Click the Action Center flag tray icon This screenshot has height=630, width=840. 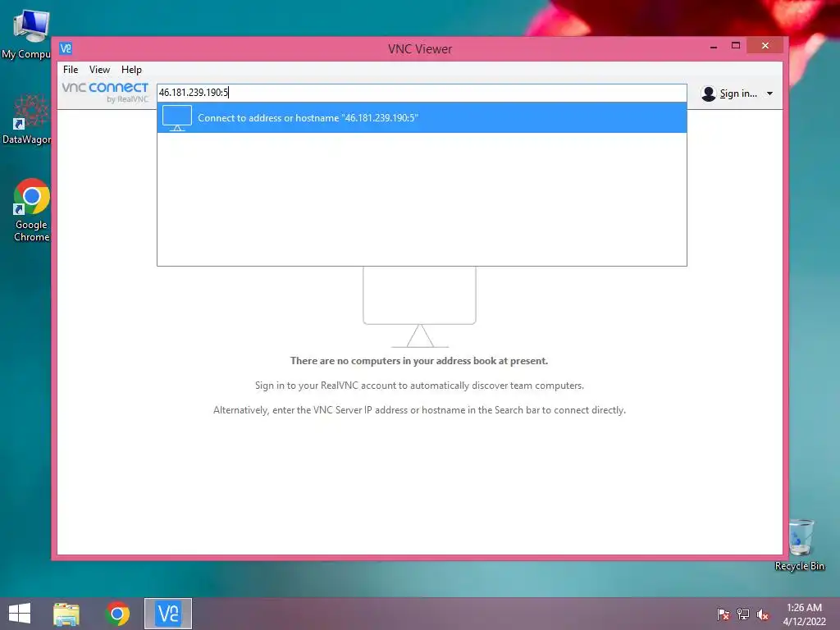tap(723, 614)
